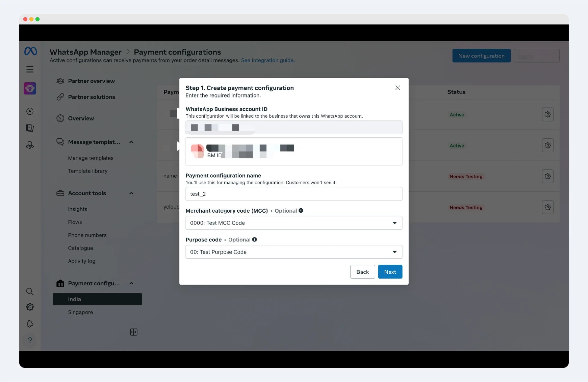The image size is (588, 382).
Task: Open gear settings for ycloud row
Action: point(548,207)
